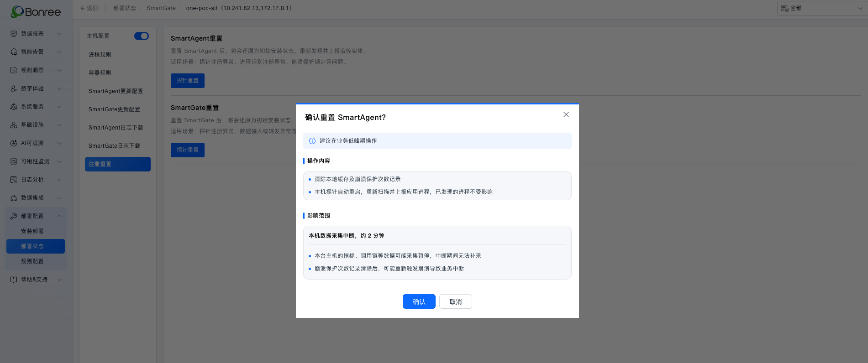This screenshot has width=868, height=363.
Task: Click the 日志分析 sidebar icon
Action: click(14, 180)
